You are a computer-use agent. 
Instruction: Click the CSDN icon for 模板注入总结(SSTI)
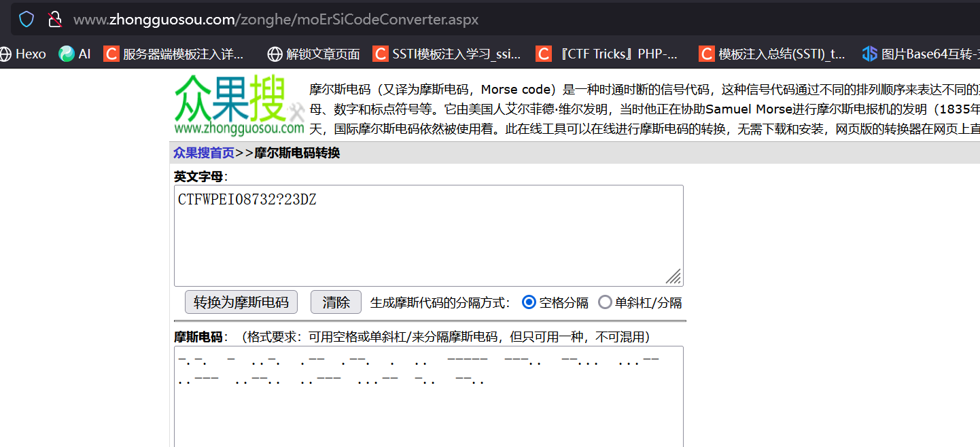(707, 53)
